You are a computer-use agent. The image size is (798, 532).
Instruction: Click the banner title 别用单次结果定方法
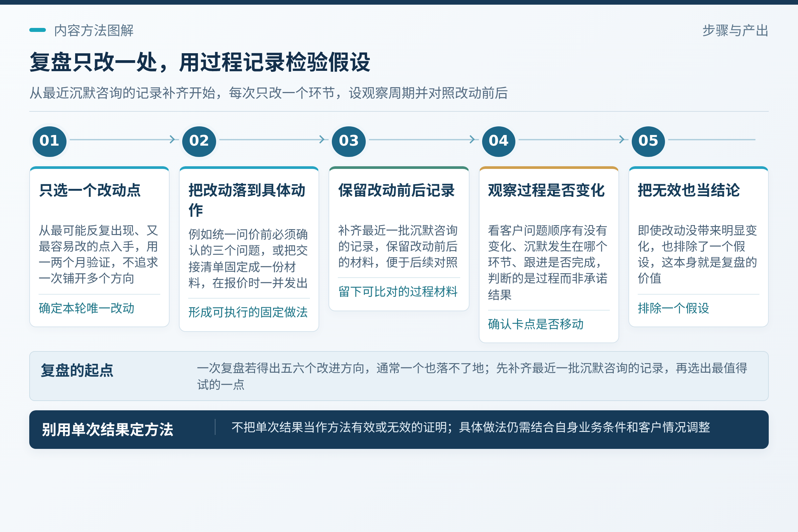coord(107,429)
